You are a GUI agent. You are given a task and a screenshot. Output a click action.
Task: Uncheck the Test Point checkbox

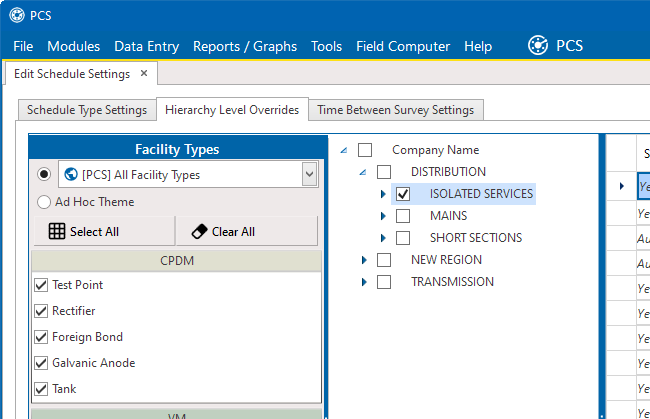[41, 285]
